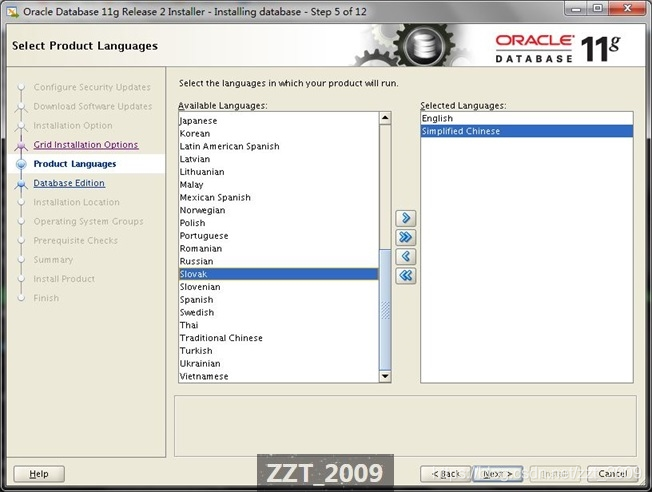
Task: Select Japanese in Available Languages
Action: click(x=279, y=121)
